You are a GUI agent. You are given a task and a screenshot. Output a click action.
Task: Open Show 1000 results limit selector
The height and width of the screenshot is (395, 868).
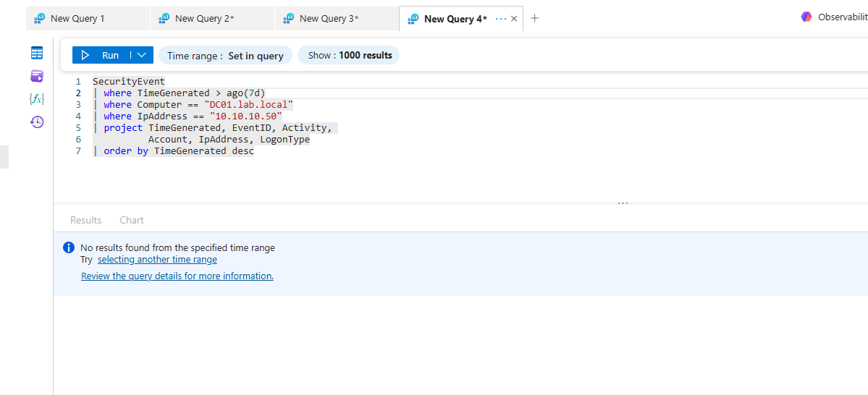tap(349, 55)
